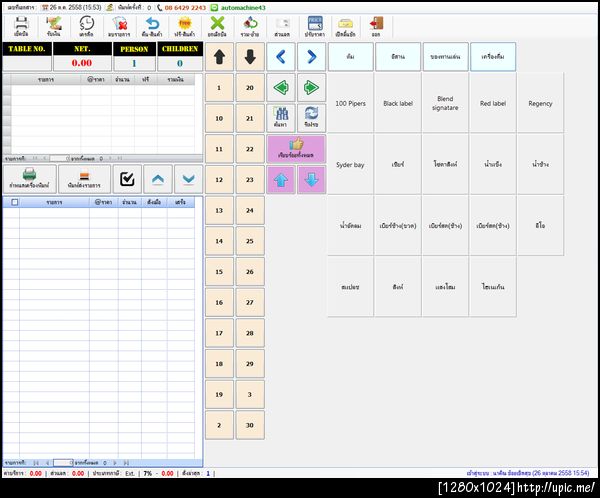Select table number 1

pyautogui.click(x=219, y=88)
